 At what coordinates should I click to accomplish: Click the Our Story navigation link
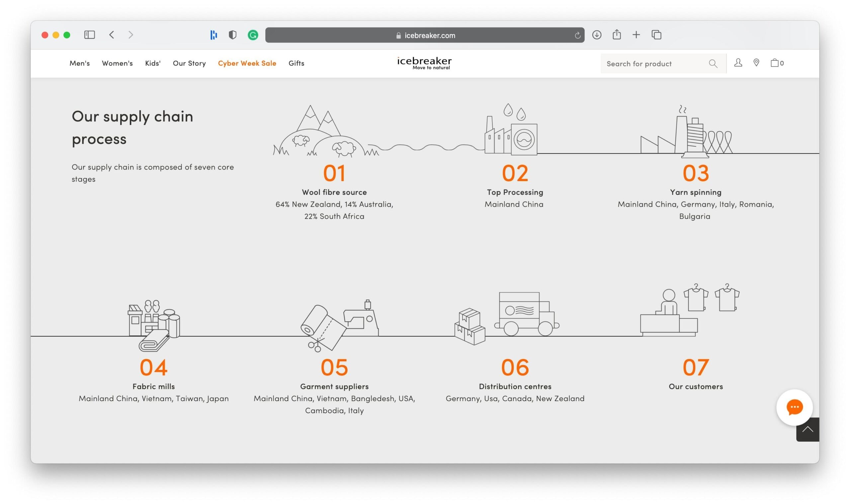(x=189, y=62)
